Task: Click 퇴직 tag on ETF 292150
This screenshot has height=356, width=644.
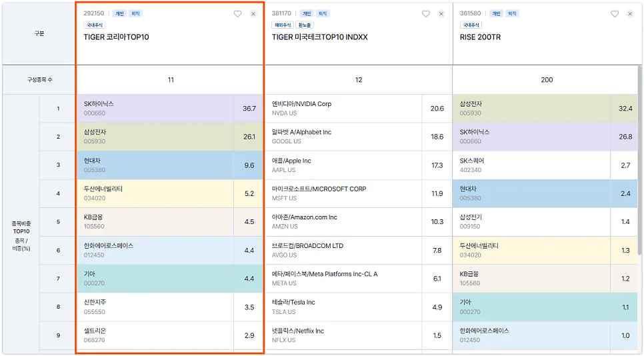Action: pyautogui.click(x=135, y=13)
